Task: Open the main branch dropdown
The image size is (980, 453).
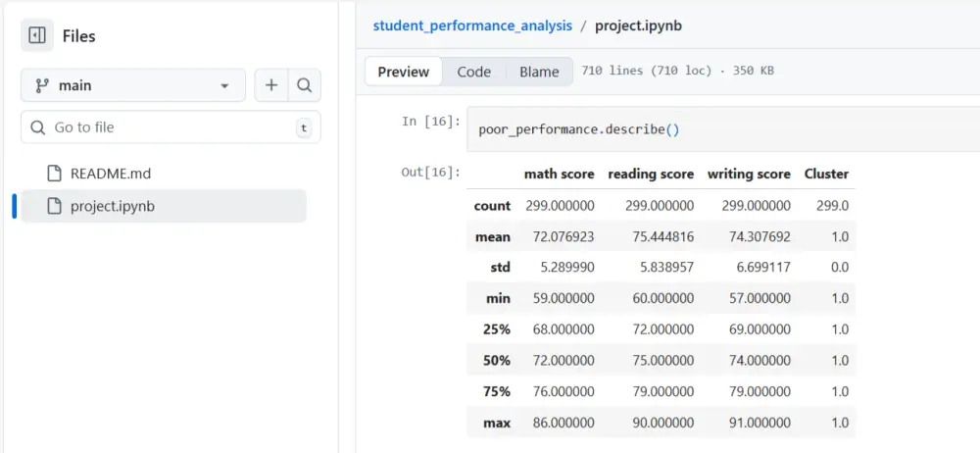Action: pyautogui.click(x=133, y=85)
